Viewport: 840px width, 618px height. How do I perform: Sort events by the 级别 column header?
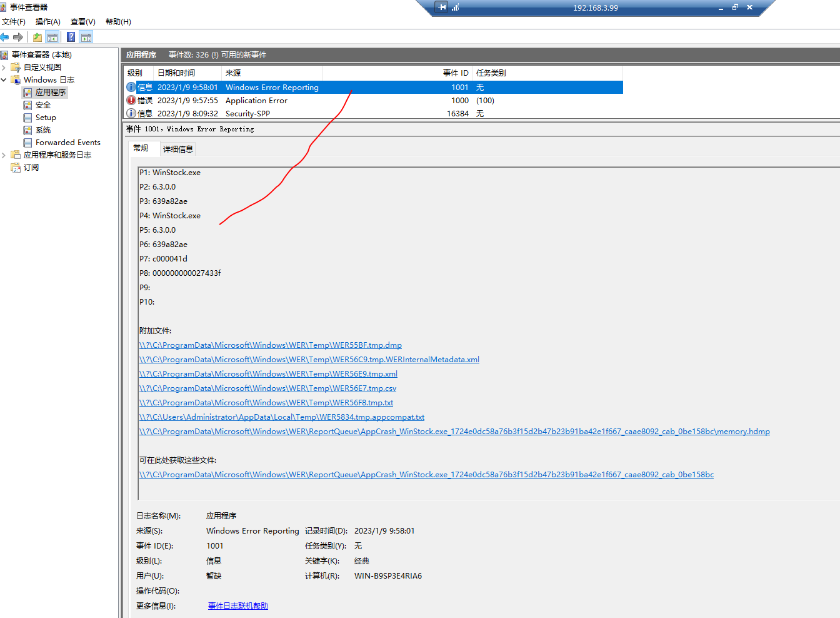138,73
